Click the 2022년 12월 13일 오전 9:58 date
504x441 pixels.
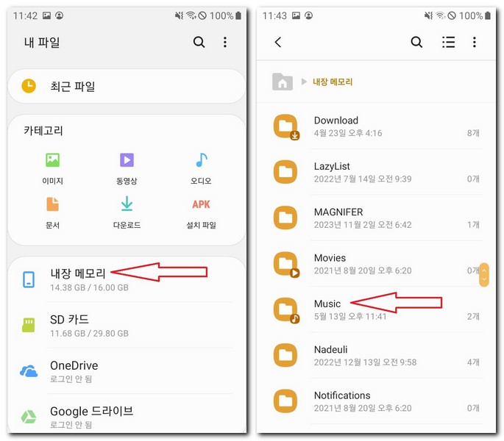pos(365,362)
